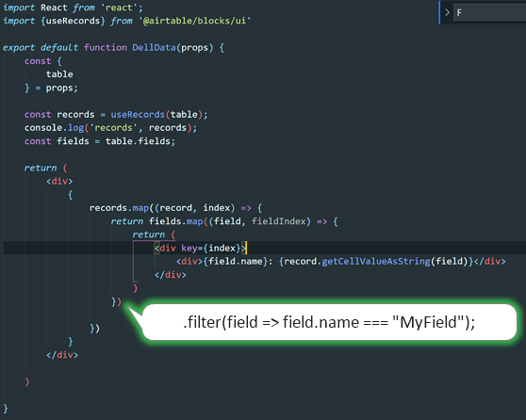Viewport: 526px width, 420px height.
Task: Click console on the console.log line
Action: coord(43,128)
